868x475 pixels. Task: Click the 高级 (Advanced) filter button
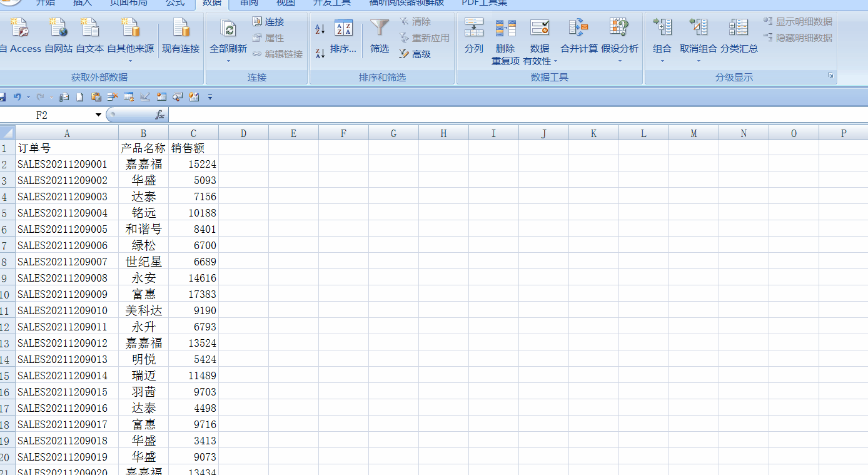415,54
